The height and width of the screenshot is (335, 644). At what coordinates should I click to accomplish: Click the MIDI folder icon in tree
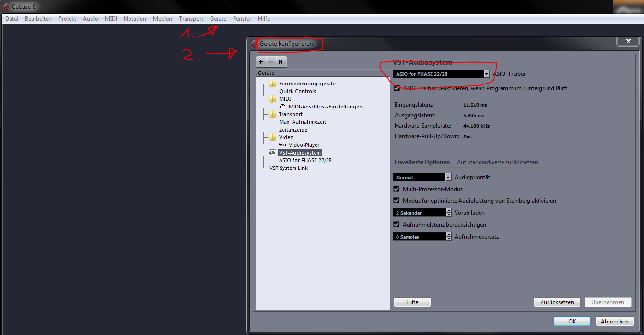click(x=273, y=99)
